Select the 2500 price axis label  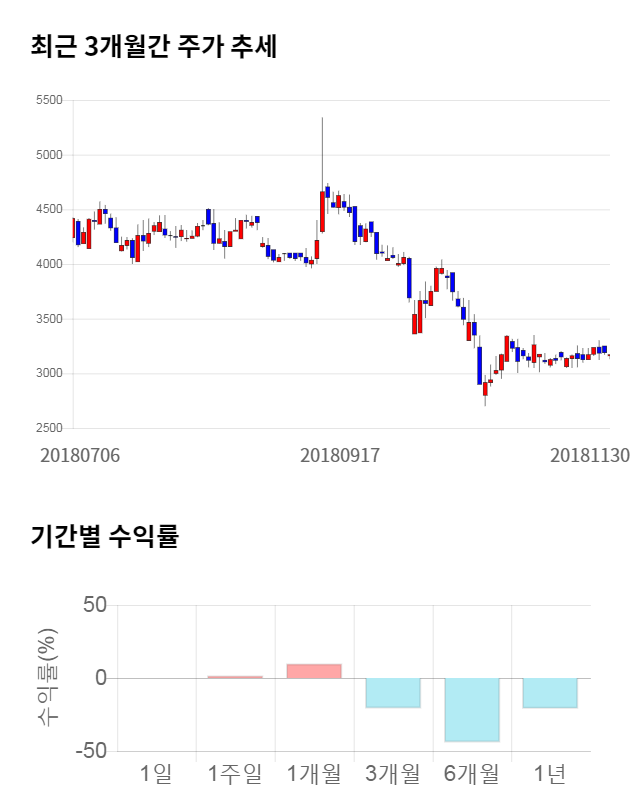[x=48, y=428]
